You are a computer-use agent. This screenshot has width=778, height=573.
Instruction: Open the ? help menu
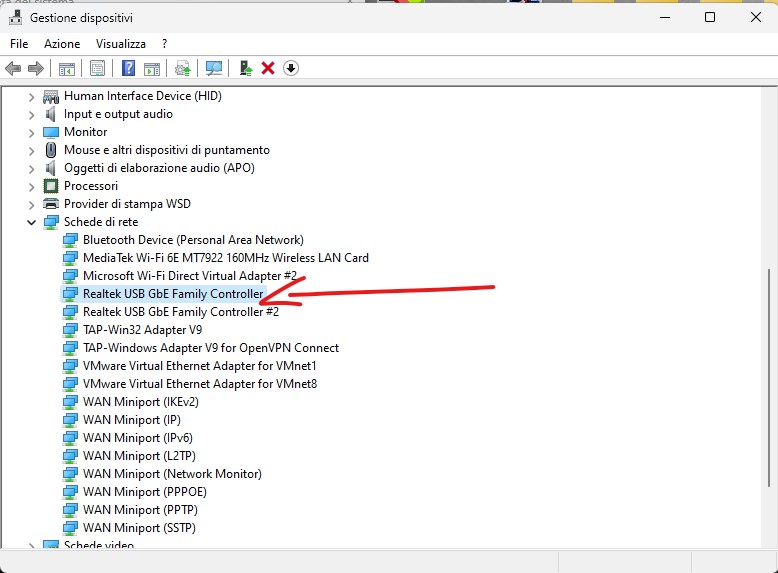click(164, 44)
